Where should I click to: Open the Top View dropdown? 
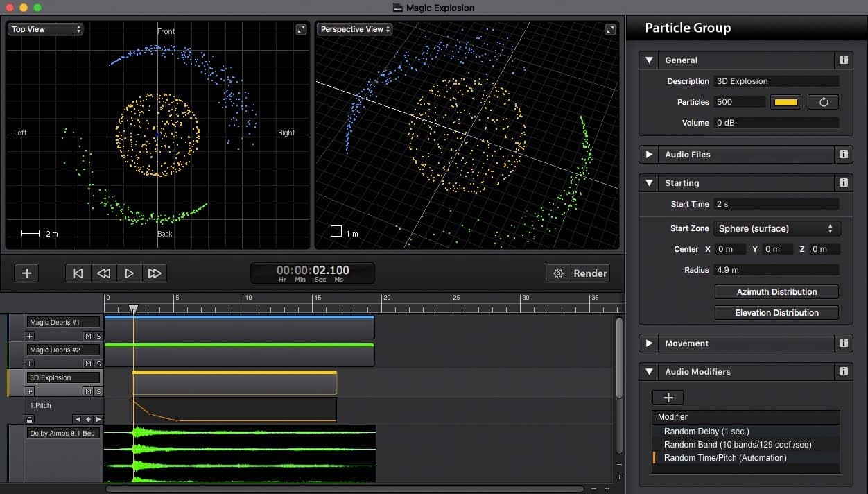click(x=46, y=29)
